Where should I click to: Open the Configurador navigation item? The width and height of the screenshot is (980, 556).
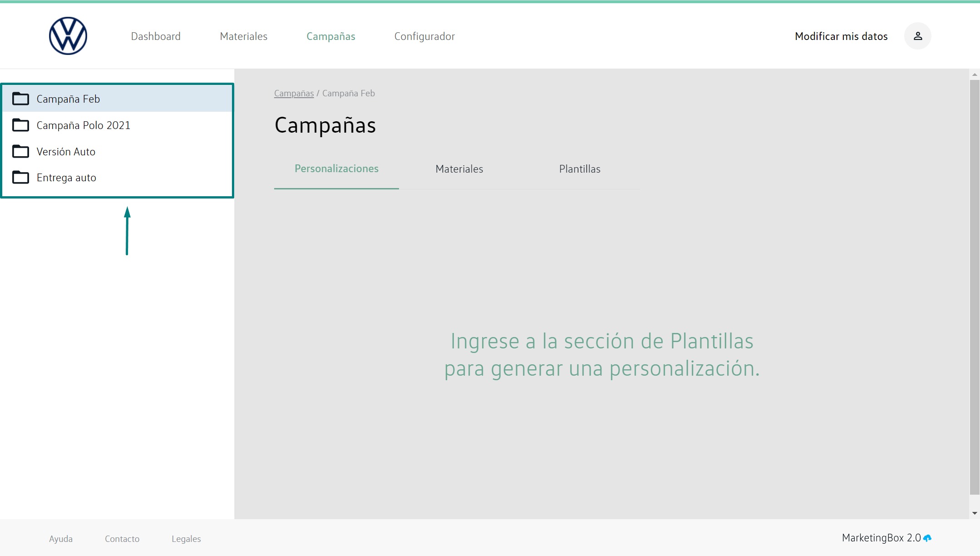pos(424,36)
